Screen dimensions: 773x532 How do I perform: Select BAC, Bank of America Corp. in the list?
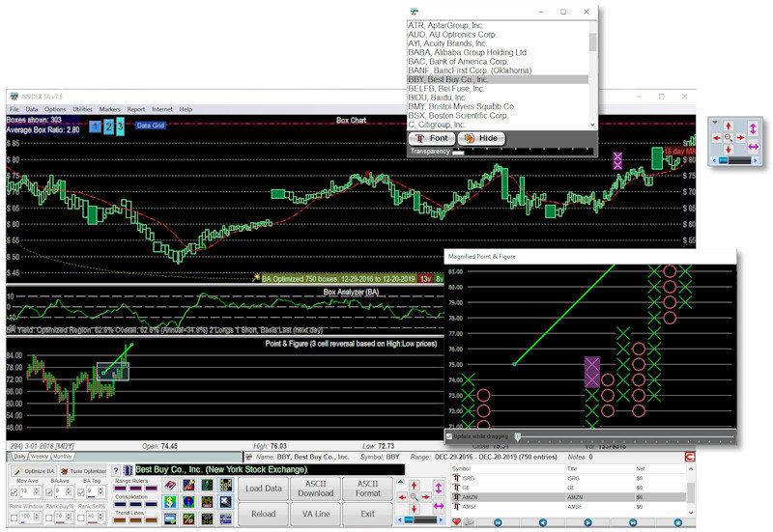click(x=498, y=62)
